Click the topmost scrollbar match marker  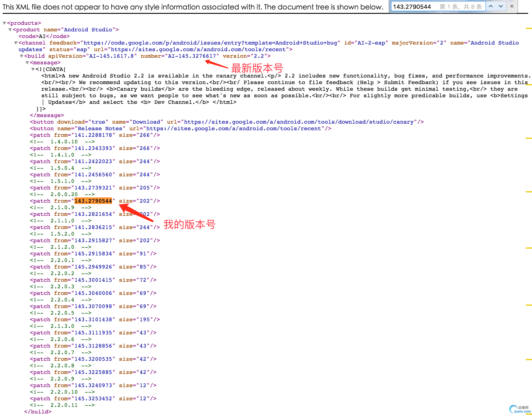click(x=528, y=29)
